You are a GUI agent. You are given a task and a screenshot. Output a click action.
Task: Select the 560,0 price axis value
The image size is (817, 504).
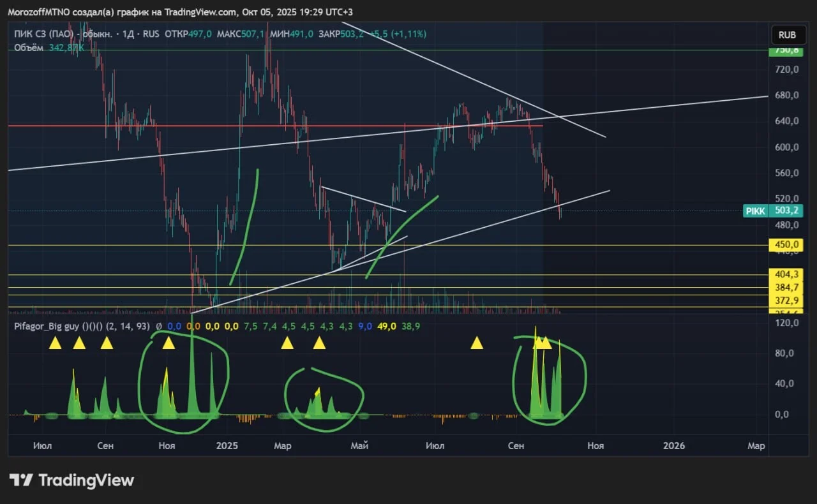point(787,173)
